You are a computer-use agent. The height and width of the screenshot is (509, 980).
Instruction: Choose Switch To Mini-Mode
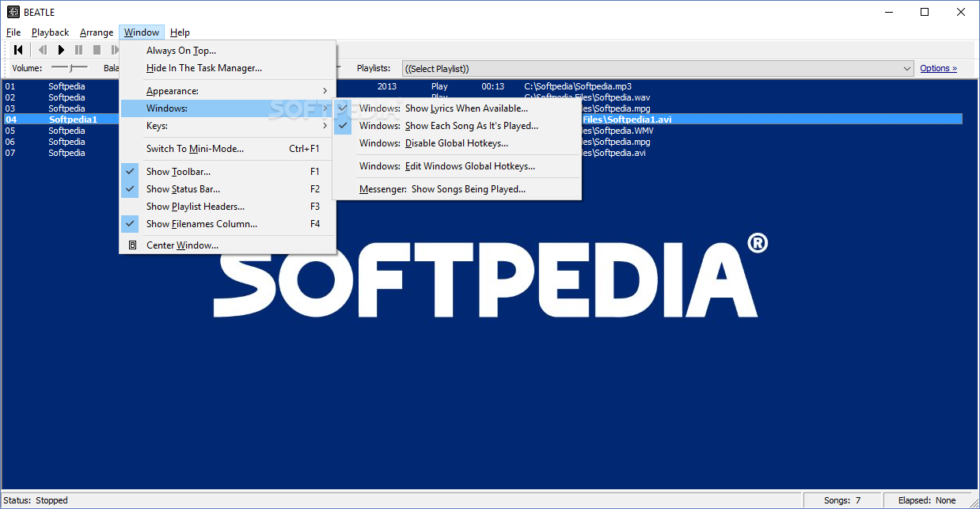(x=229, y=149)
